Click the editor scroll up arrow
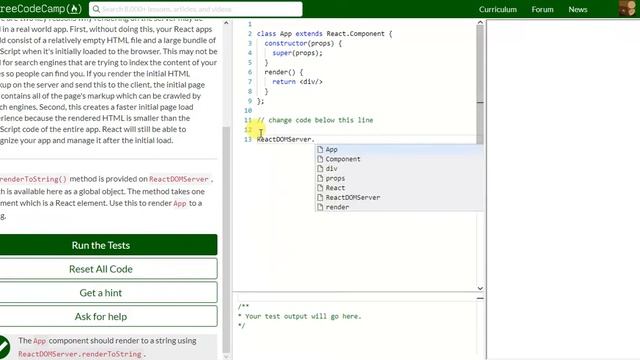 coord(480,23)
